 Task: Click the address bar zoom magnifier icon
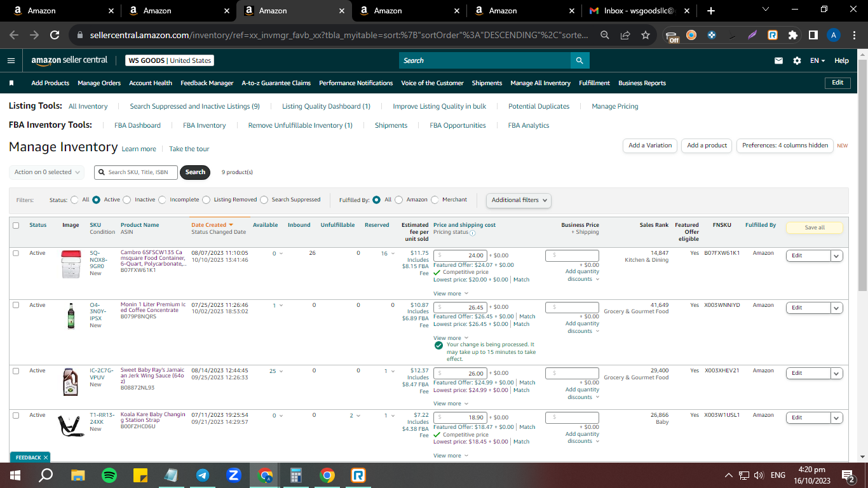coord(605,36)
